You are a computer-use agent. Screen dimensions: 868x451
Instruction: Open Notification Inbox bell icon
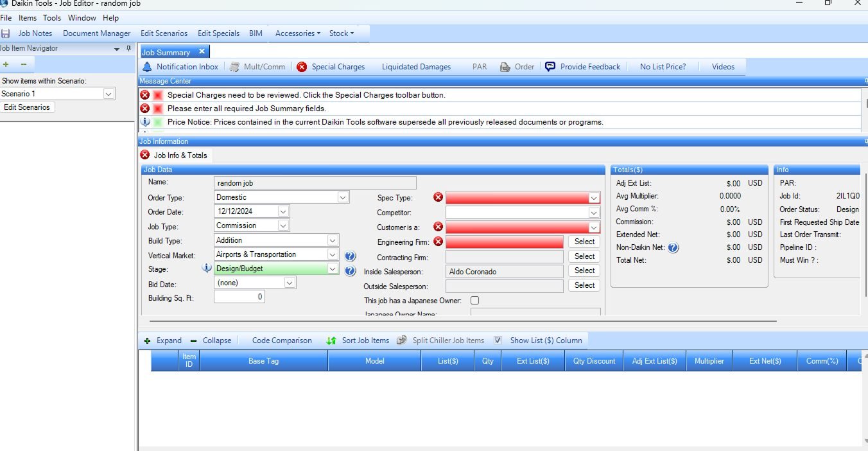[x=147, y=67]
